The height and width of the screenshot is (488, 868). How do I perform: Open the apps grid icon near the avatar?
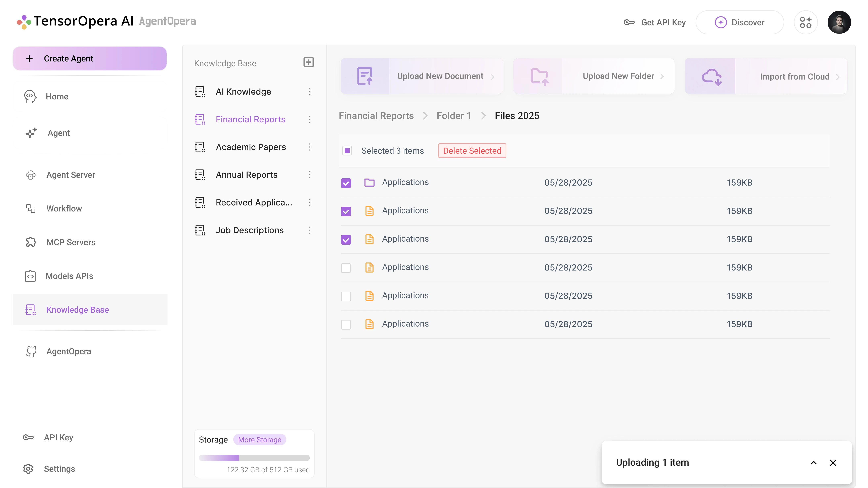click(x=806, y=22)
